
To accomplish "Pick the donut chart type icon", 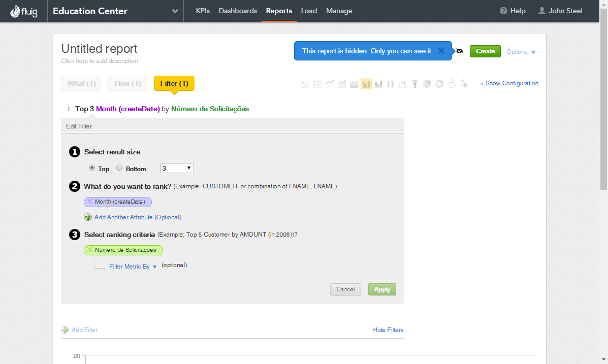I will click(x=439, y=84).
